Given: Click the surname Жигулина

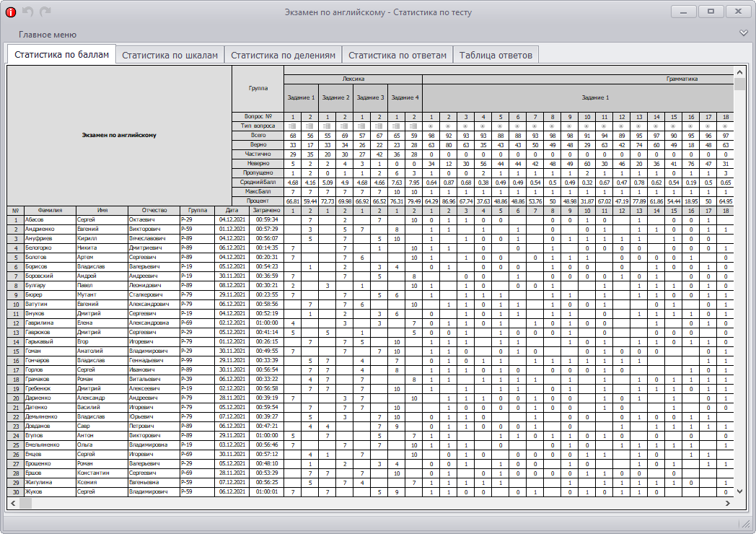Looking at the screenshot, I should pyautogui.click(x=38, y=482).
